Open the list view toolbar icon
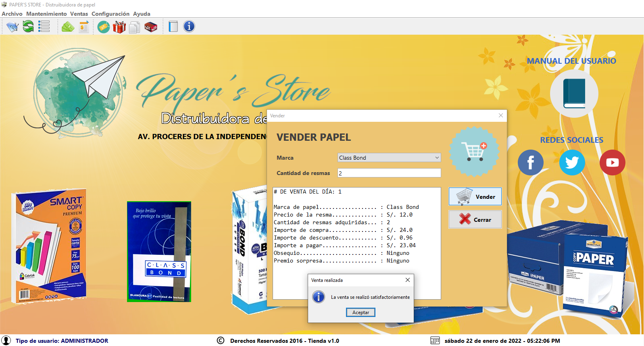The height and width of the screenshot is (346, 644). [44, 27]
